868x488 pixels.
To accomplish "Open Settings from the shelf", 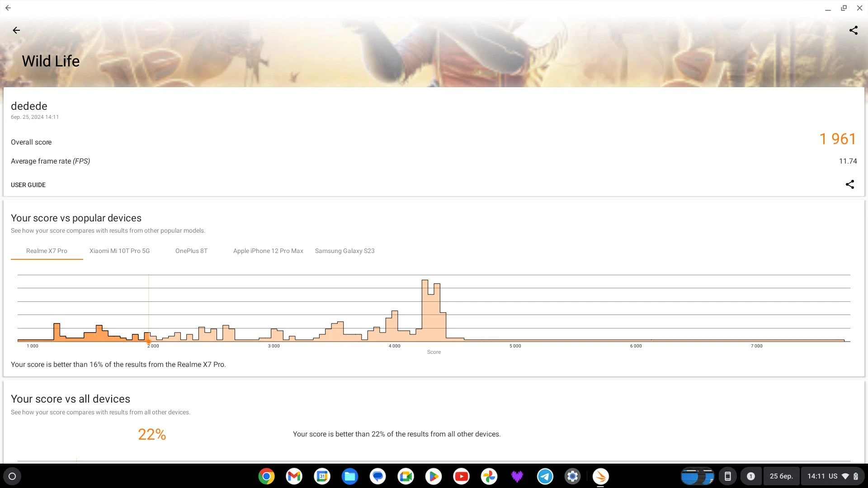I will [573, 476].
